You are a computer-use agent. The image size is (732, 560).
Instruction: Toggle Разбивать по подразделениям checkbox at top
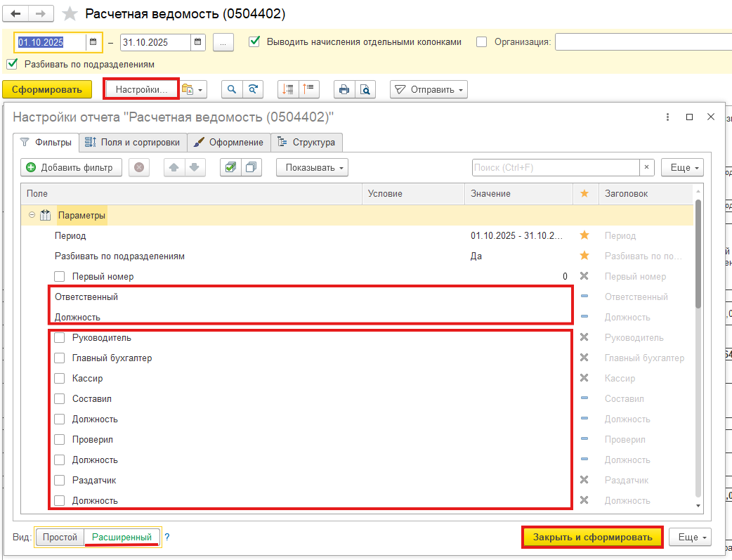tap(12, 64)
